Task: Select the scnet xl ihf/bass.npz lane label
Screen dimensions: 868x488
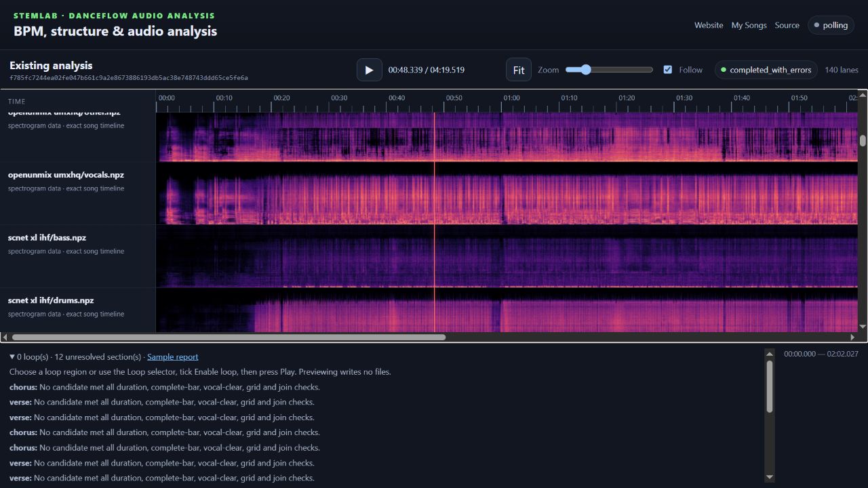Action: point(47,238)
